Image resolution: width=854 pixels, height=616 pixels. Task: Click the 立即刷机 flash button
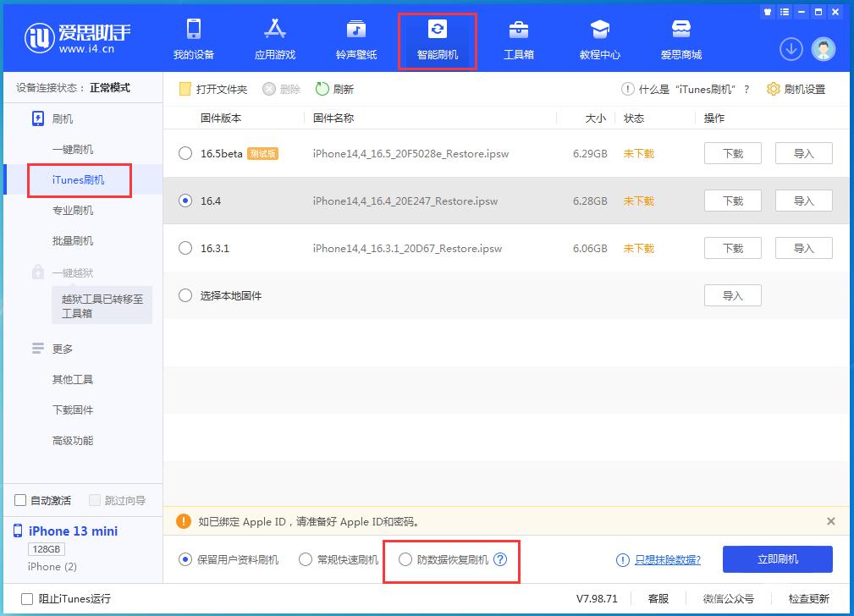pyautogui.click(x=777, y=558)
